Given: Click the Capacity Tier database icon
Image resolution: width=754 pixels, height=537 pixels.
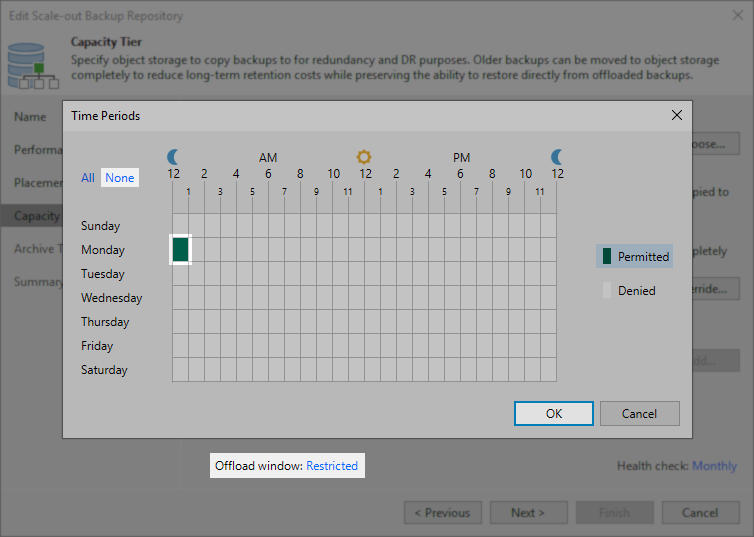Looking at the screenshot, I should pos(33,66).
